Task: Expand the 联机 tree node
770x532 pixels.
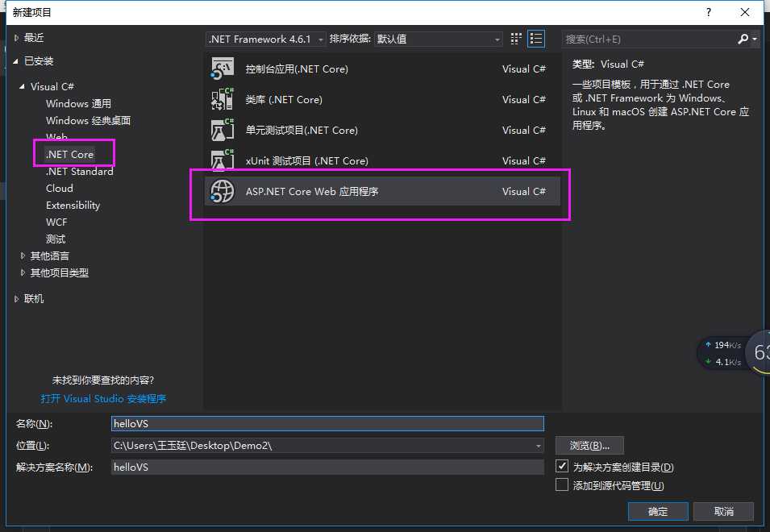Action: coord(16,298)
